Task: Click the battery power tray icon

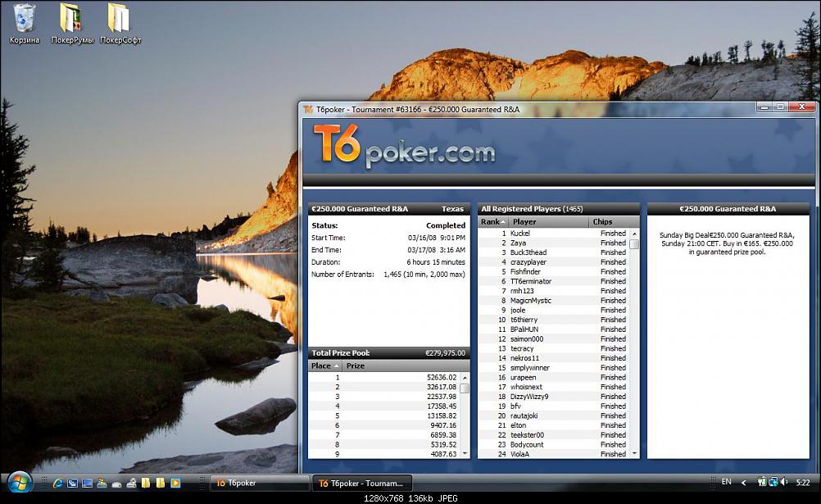Action: click(x=762, y=482)
